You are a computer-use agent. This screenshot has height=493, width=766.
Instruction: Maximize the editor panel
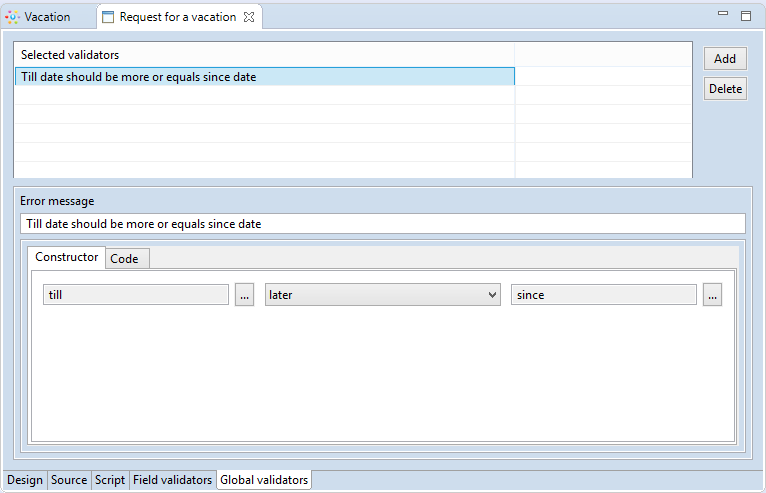(x=745, y=16)
